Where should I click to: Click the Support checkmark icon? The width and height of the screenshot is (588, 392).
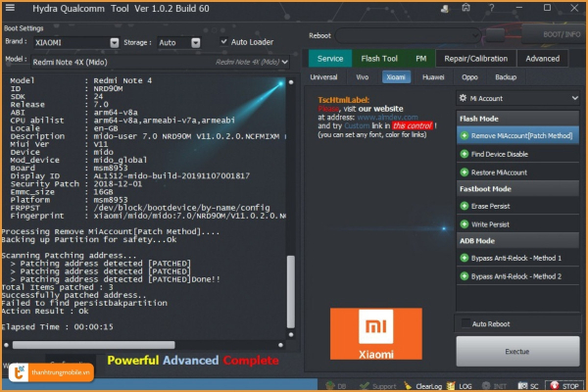click(363, 386)
